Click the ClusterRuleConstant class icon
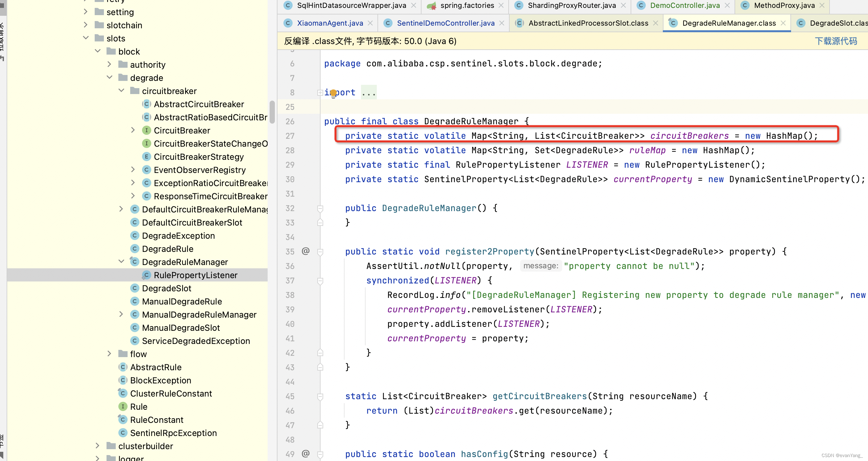Screen dimensions: 868x461 (x=123, y=393)
